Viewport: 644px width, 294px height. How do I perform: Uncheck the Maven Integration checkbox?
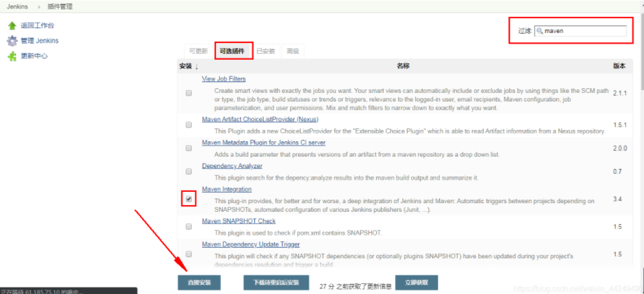tap(188, 198)
